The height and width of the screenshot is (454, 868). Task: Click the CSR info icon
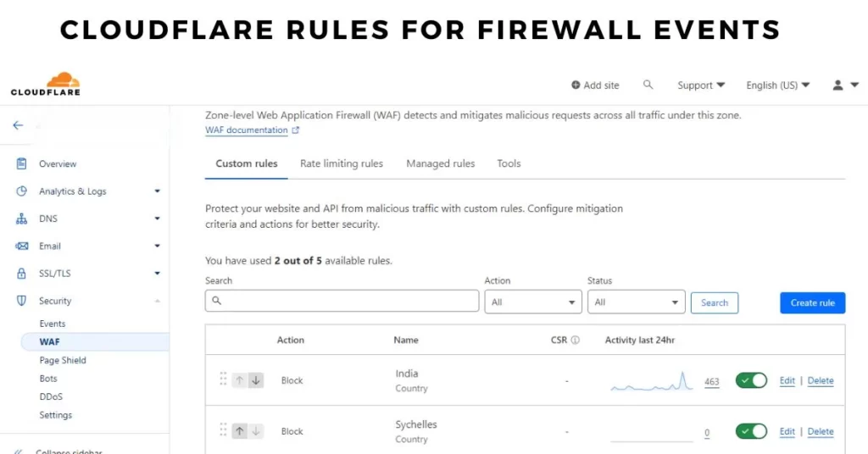coord(576,340)
